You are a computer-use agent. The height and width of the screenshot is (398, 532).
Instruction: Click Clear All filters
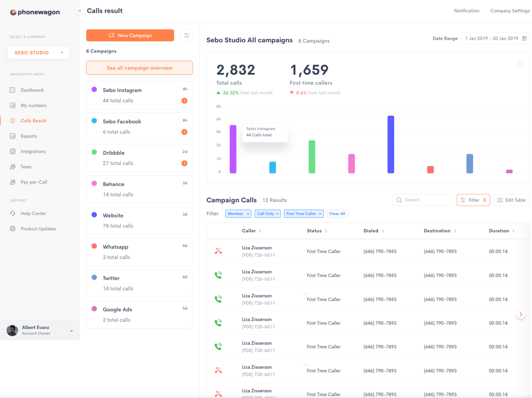337,214
